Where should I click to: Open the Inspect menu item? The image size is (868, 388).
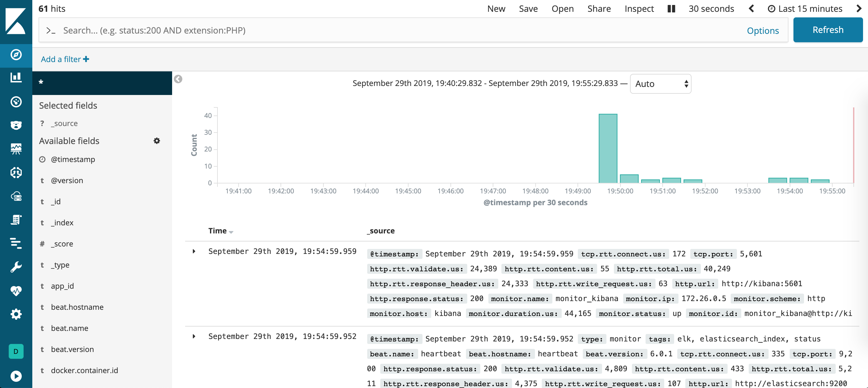639,9
